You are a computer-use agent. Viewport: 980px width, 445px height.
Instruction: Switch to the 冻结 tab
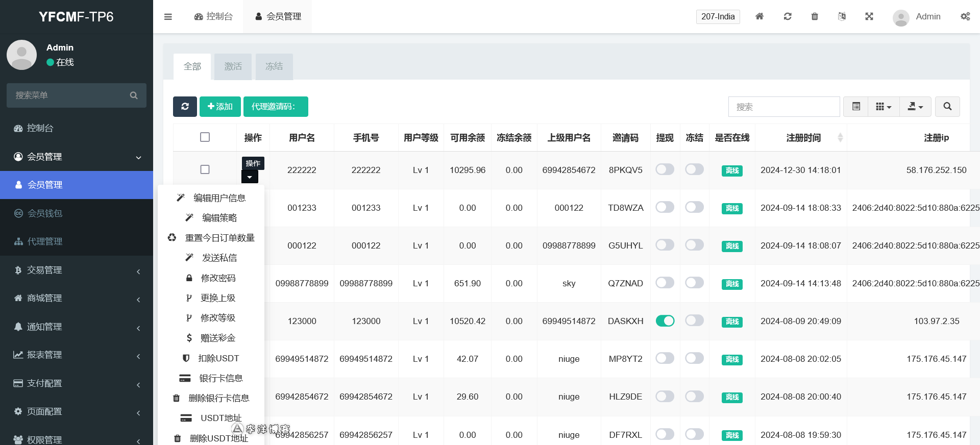point(274,66)
